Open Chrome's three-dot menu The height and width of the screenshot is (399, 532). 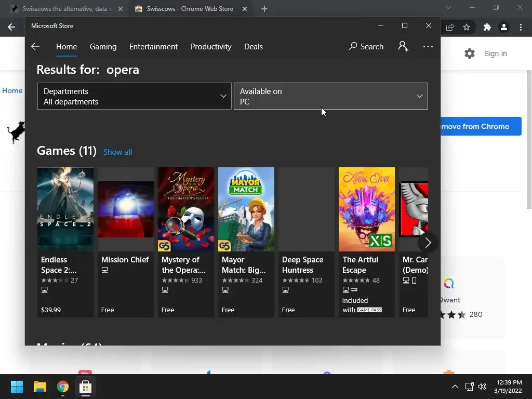521,27
